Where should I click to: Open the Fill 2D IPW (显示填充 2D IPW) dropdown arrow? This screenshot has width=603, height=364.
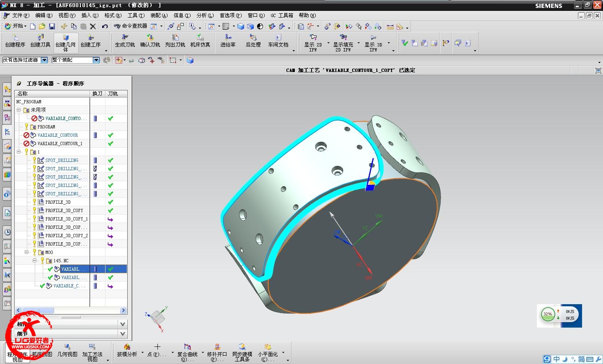(x=358, y=43)
